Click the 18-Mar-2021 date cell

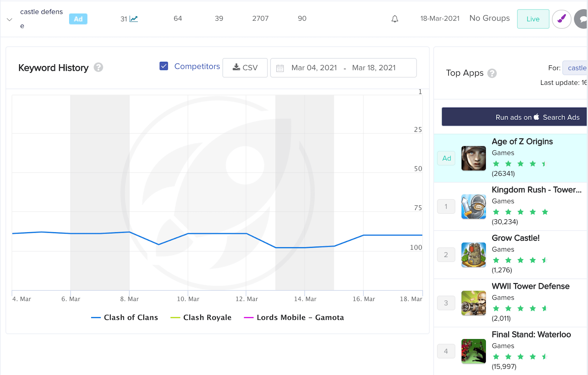click(x=440, y=18)
